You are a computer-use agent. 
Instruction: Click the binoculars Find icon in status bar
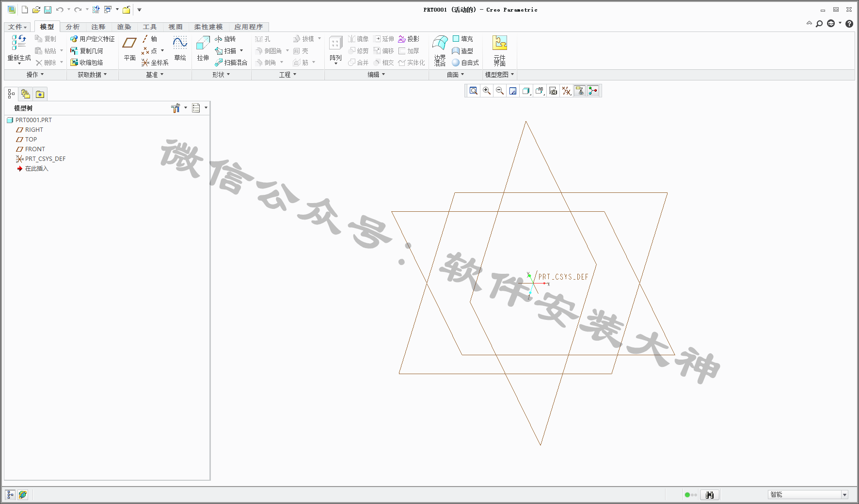click(710, 495)
